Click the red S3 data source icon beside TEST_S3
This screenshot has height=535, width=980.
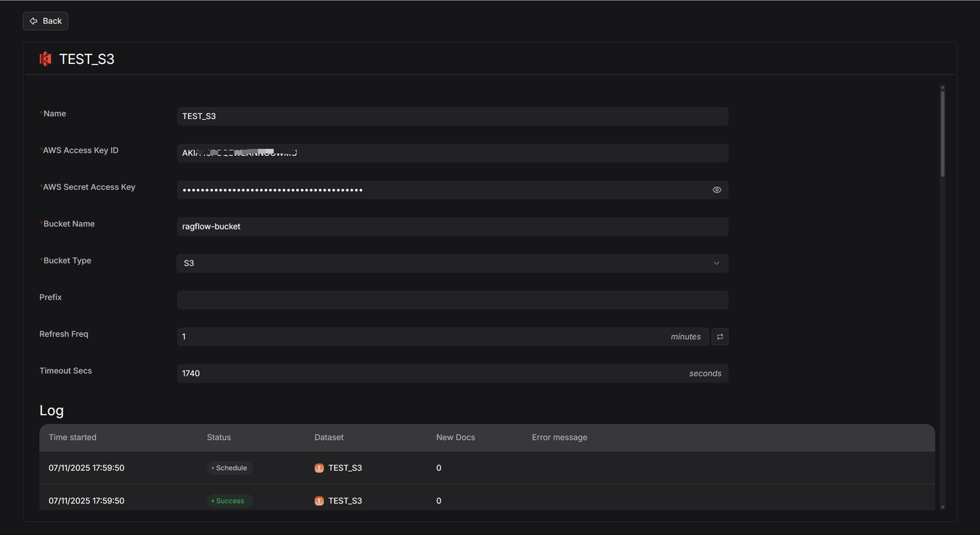coord(44,59)
